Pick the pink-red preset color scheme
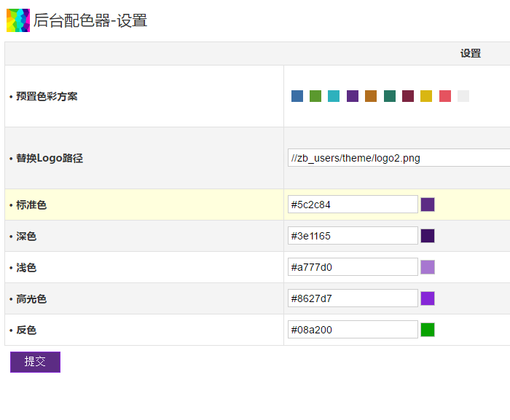Screen dimensions: 510x420 (445, 96)
